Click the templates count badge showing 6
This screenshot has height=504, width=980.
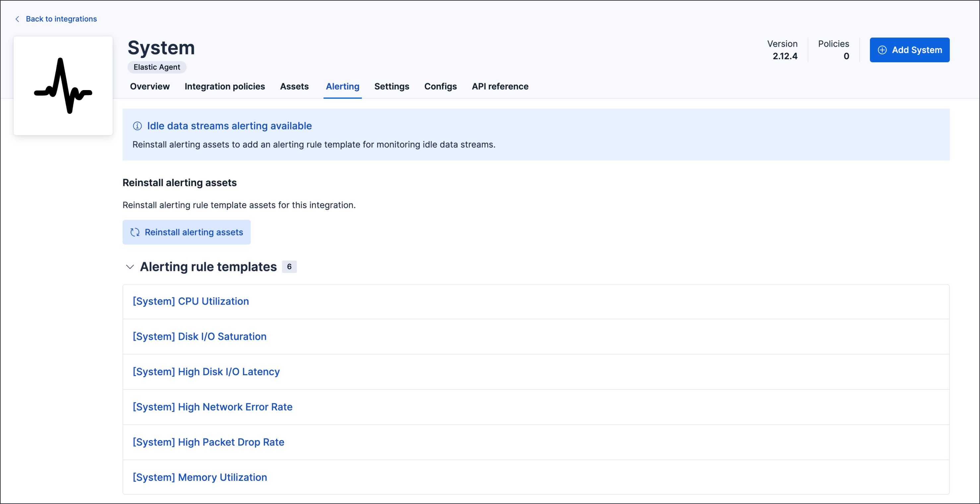[x=289, y=267]
